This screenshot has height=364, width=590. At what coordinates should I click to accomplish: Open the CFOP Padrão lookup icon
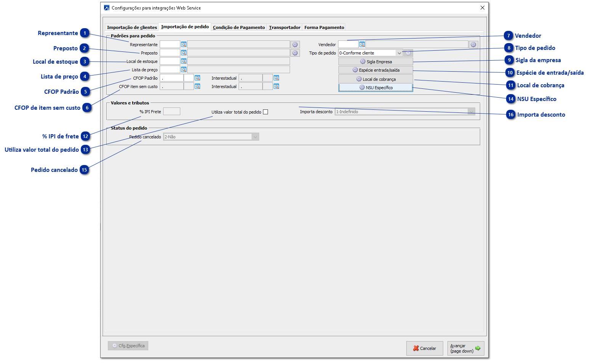click(197, 78)
